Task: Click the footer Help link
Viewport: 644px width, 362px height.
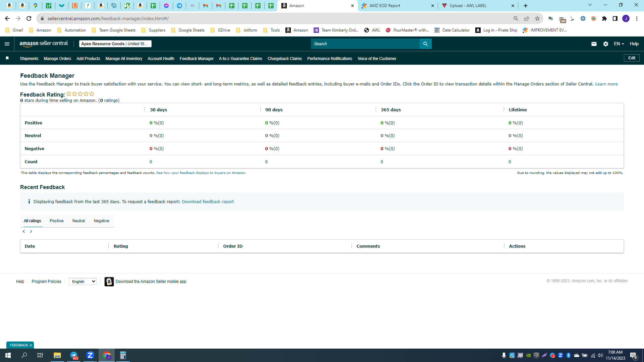Action: [20, 282]
